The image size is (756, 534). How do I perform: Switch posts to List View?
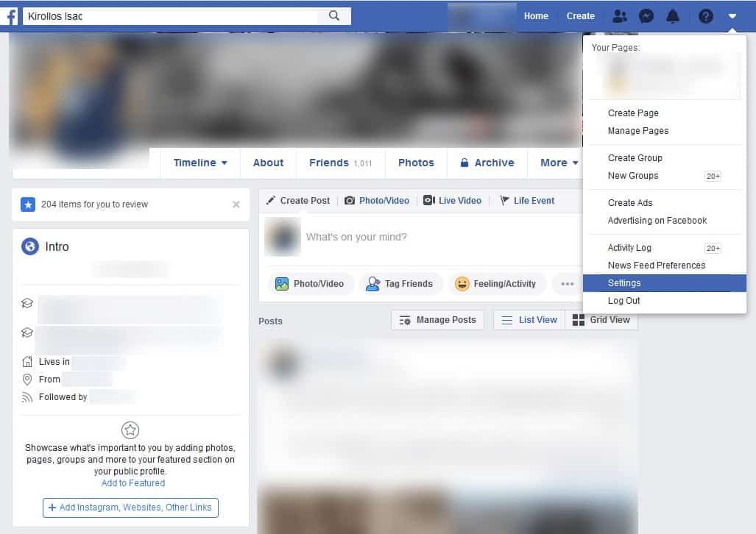[529, 320]
